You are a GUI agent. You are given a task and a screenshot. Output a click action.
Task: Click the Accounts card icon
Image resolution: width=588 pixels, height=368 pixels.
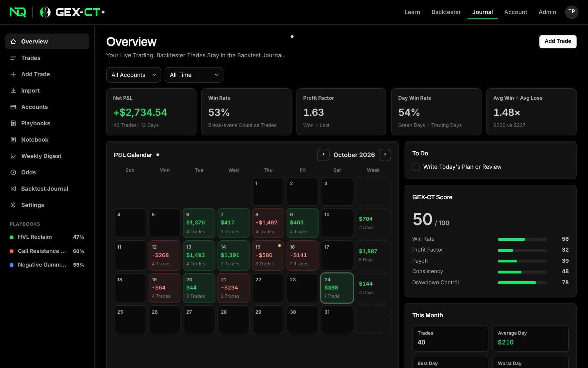coord(13,107)
